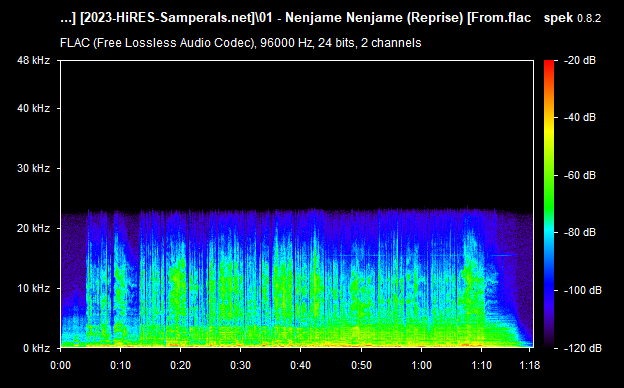The image size is (624, 388).
Task: Click the red top of the dB color scale
Action: click(549, 64)
